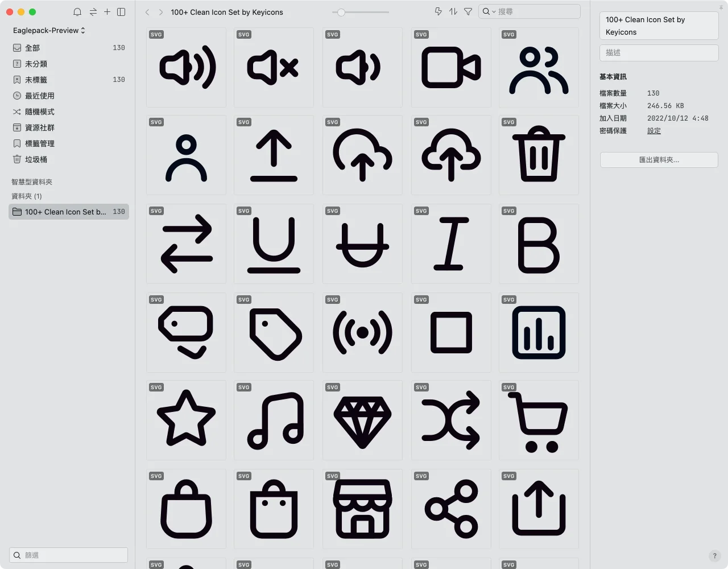Open the filter funnel icon

(x=468, y=11)
